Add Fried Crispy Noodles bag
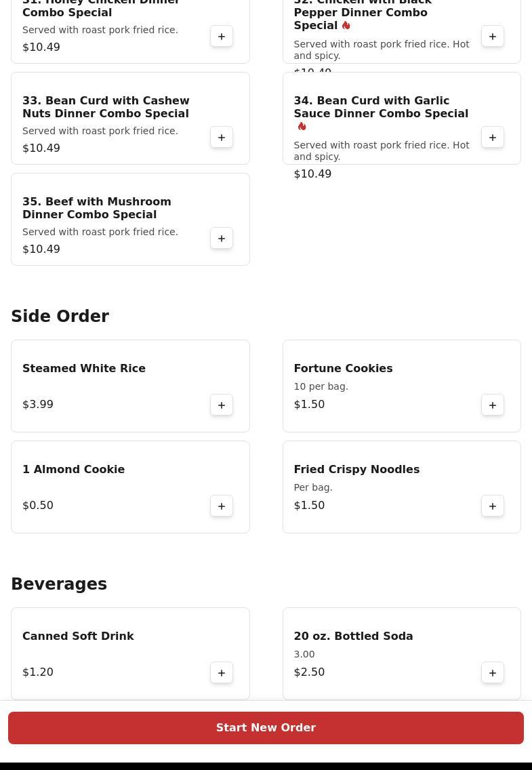This screenshot has width=532, height=770. coord(493,506)
